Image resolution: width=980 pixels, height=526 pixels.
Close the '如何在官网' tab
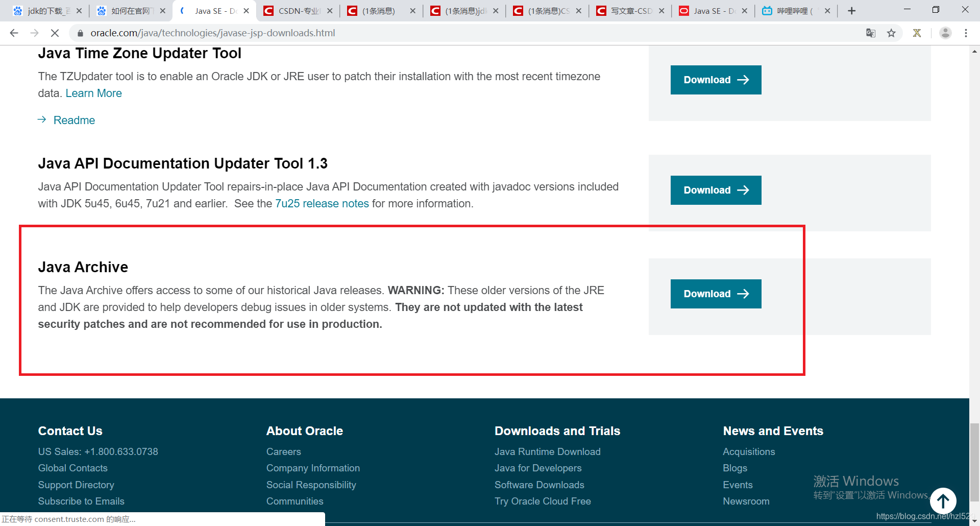point(163,11)
